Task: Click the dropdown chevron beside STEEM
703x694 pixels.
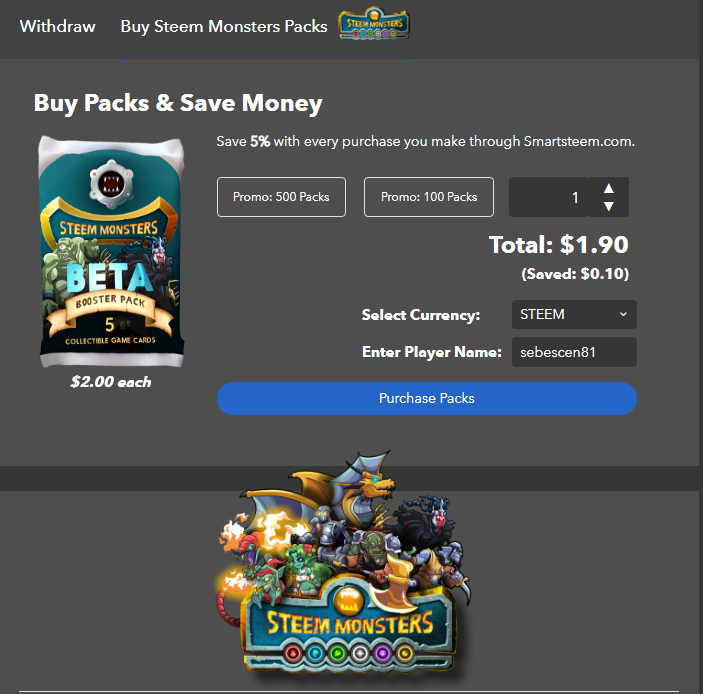Action: (623, 314)
